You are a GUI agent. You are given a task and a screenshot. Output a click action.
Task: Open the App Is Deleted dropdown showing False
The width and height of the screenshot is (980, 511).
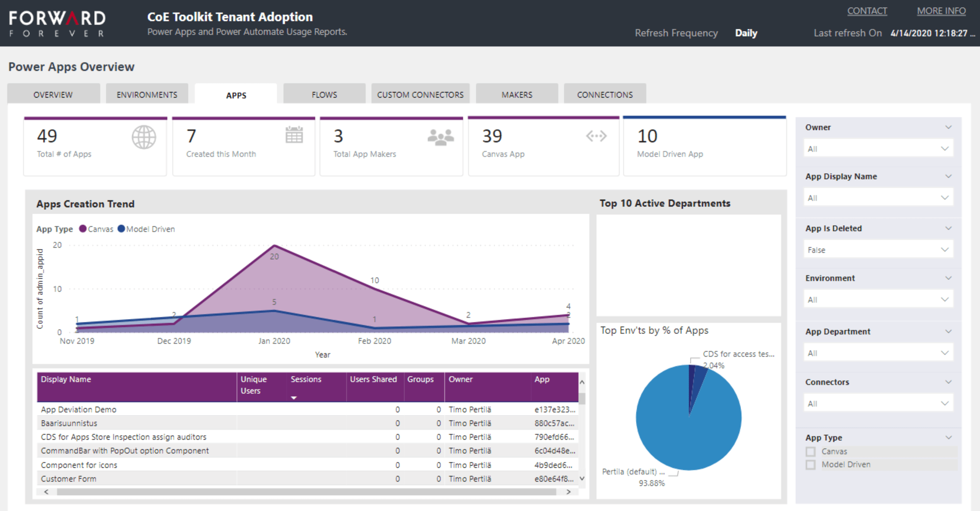(x=879, y=250)
